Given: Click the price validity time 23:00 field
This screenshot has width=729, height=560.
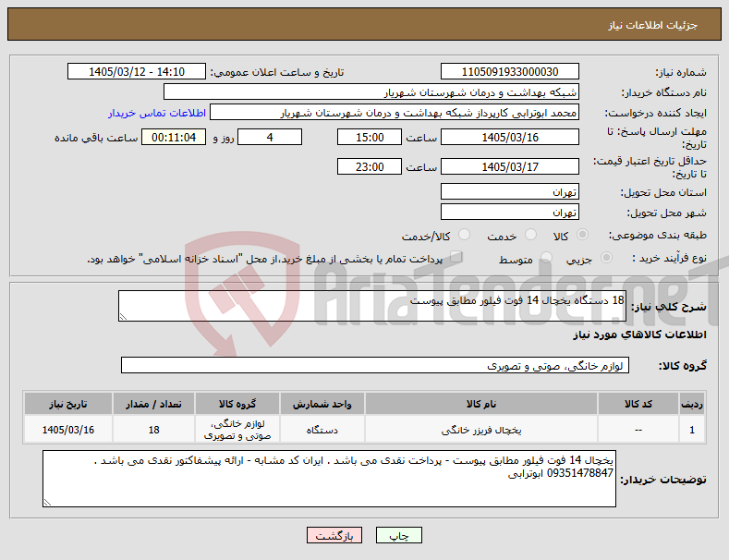Looking at the screenshot, I should 370,166.
